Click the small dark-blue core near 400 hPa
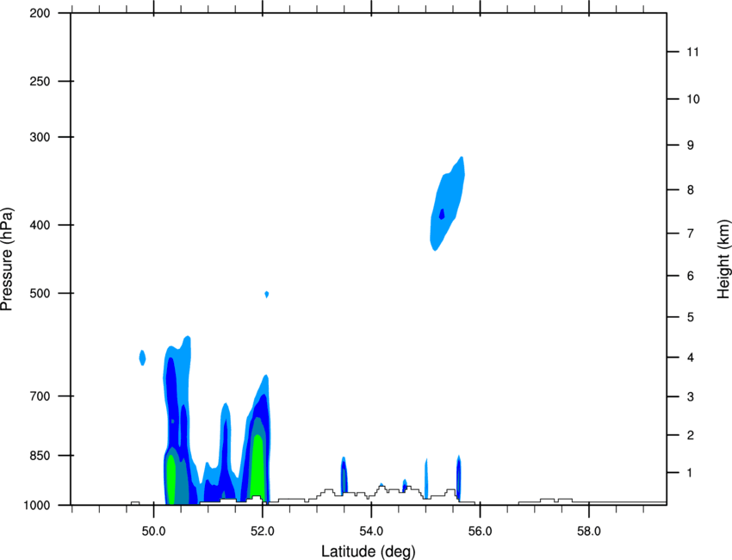Viewport: 732px width, 560px height. pos(442,215)
